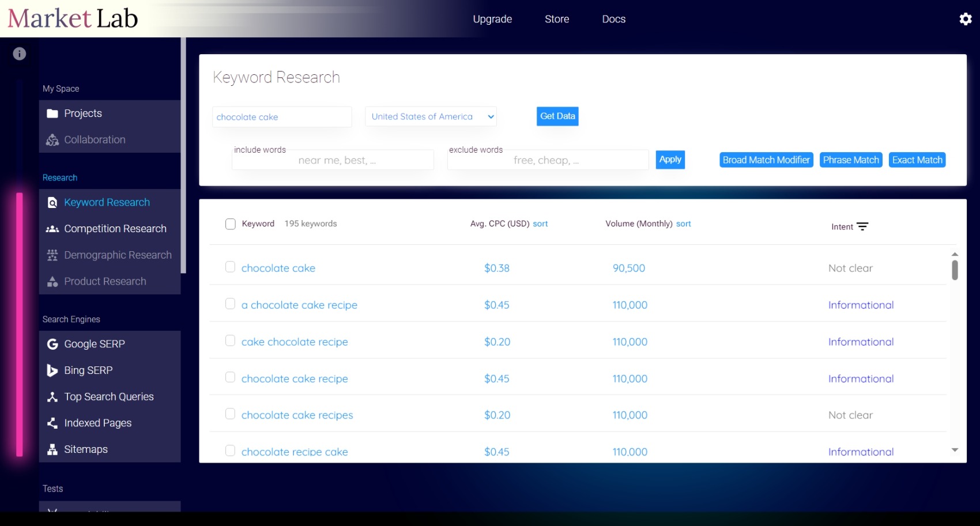Open the 'a chocolate cake recipe' keyword link
This screenshot has width=980, height=526.
[299, 305]
